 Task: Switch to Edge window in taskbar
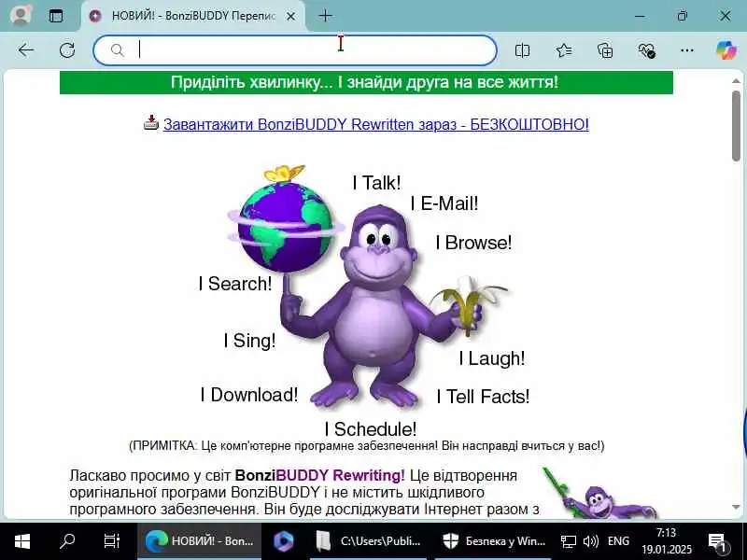click(199, 541)
